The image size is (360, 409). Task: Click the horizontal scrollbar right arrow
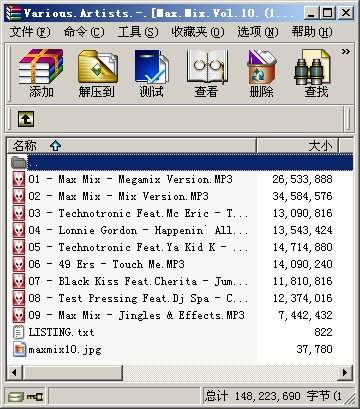click(x=345, y=372)
